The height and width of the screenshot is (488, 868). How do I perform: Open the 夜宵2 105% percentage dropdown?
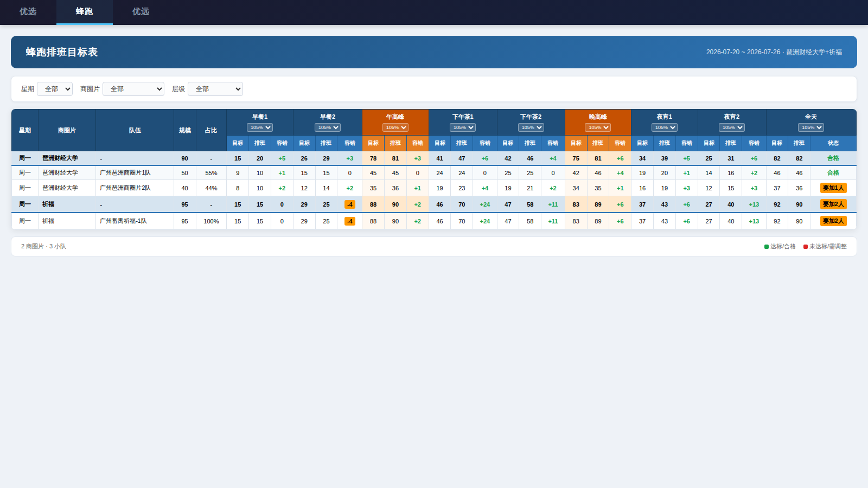point(732,127)
